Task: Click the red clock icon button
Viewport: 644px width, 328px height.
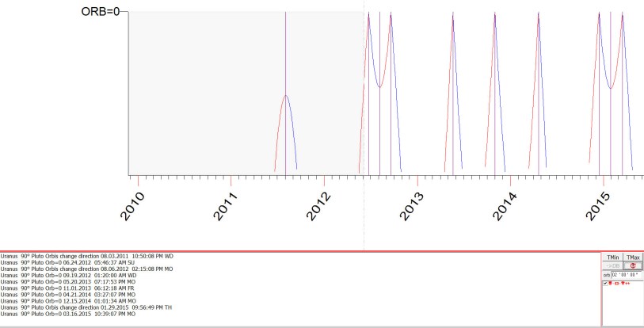Action: (x=632, y=266)
